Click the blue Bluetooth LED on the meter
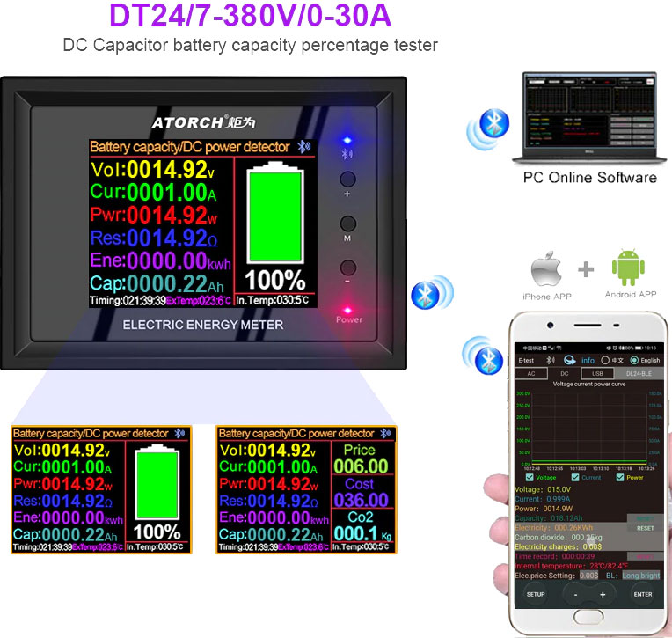 point(347,140)
